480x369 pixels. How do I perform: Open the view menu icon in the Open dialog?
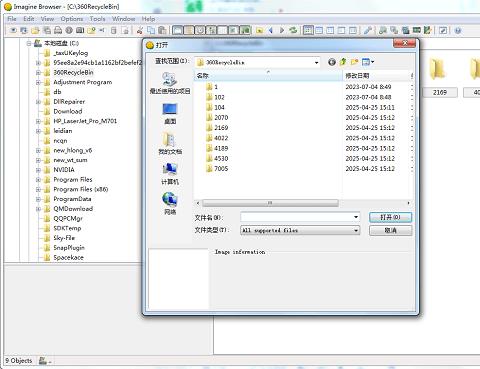pyautogui.click(x=368, y=62)
